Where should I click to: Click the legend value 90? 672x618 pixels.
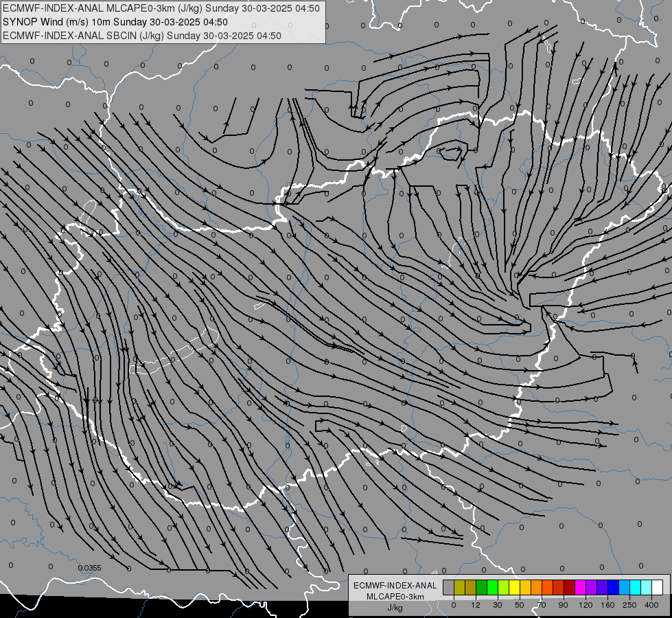pos(563,605)
